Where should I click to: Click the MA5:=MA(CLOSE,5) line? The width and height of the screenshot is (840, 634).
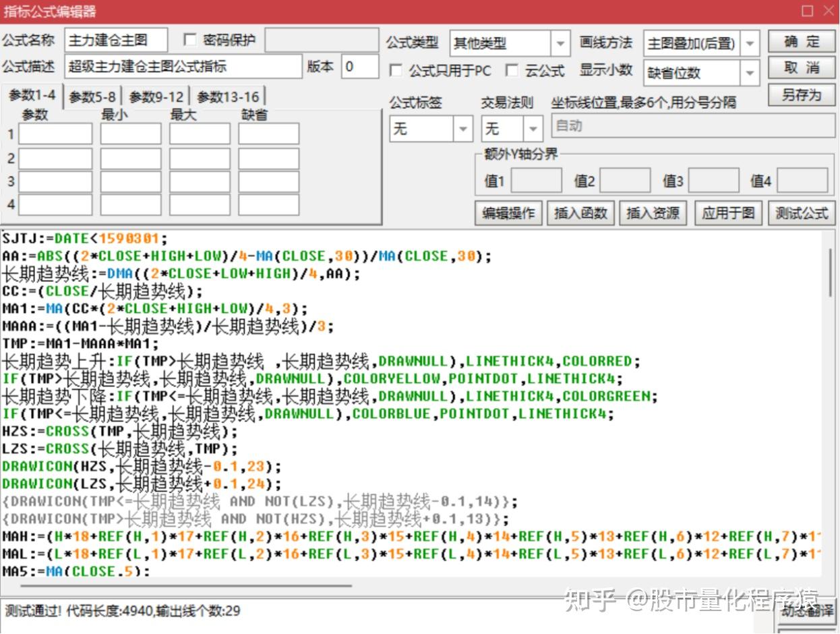pos(76,571)
